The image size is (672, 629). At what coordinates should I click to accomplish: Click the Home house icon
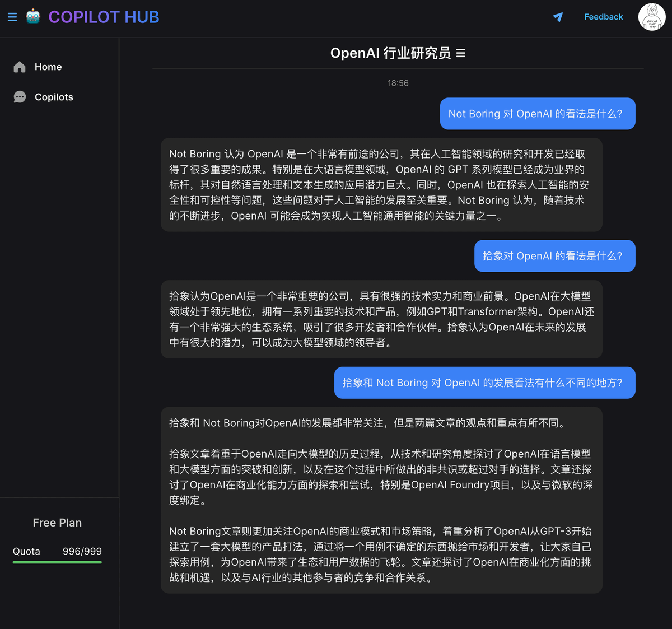pyautogui.click(x=20, y=67)
